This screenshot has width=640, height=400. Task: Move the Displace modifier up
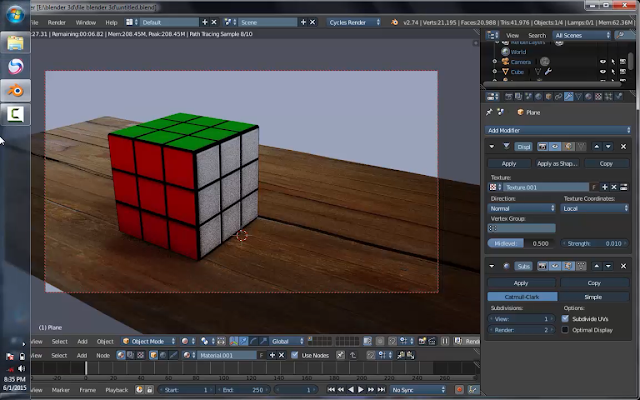click(x=597, y=147)
